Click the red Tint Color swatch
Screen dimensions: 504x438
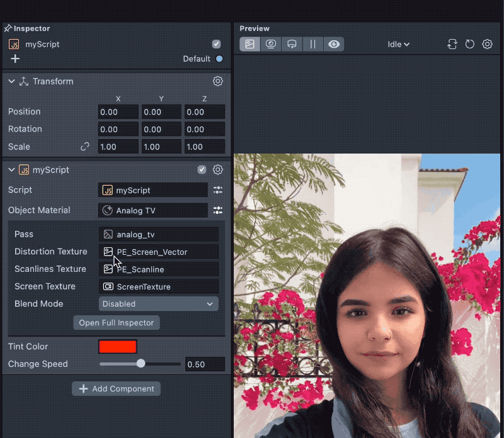point(118,347)
